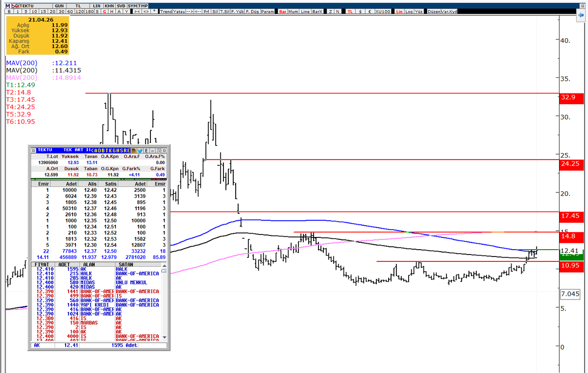Select the B period button
The width and height of the screenshot is (588, 373).
[9, 11]
